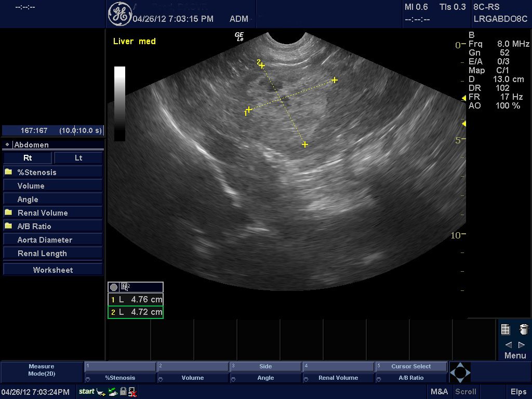Toggle the Side softkey
The height and width of the screenshot is (399, 532).
point(265,366)
